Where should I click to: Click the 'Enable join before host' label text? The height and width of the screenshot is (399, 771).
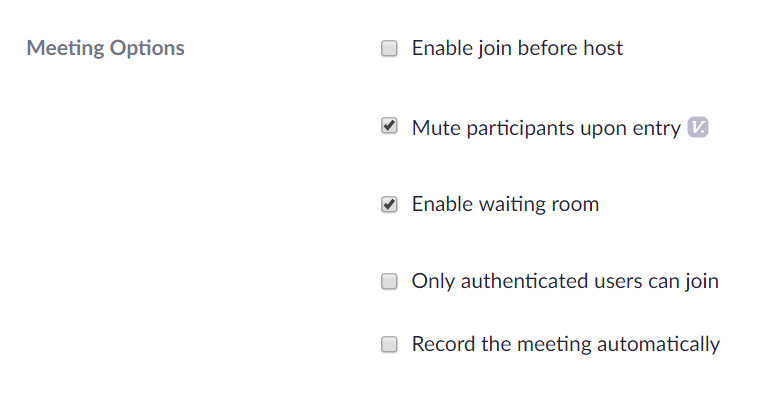(x=517, y=48)
